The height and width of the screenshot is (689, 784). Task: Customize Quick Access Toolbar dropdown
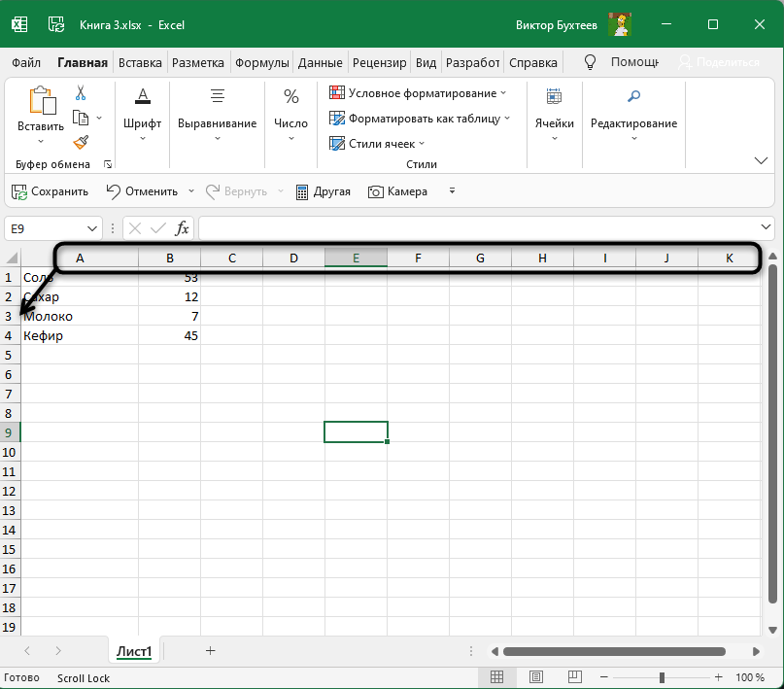452,191
